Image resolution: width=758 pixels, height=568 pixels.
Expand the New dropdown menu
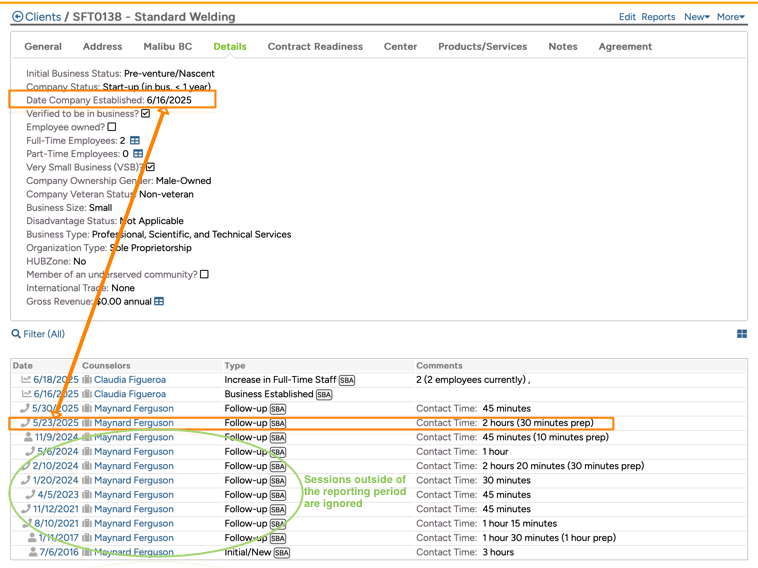click(696, 17)
